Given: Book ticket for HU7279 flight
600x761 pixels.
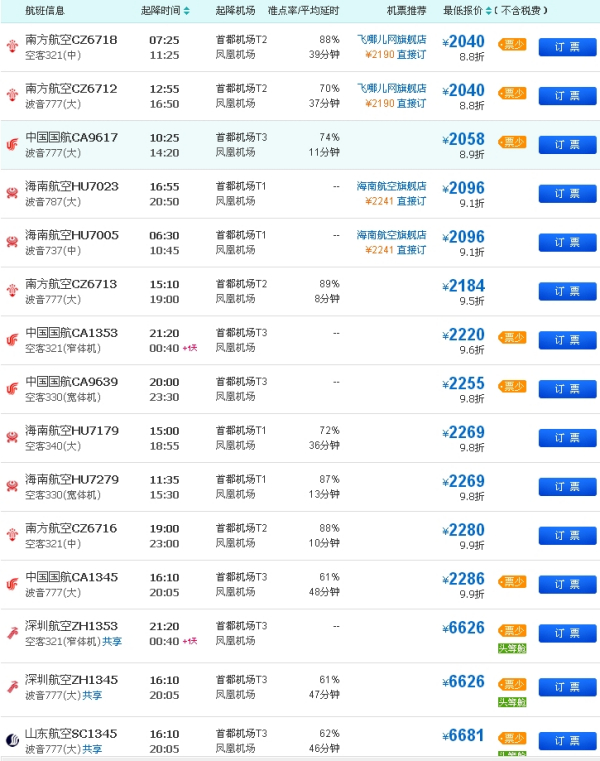Looking at the screenshot, I should tap(567, 487).
